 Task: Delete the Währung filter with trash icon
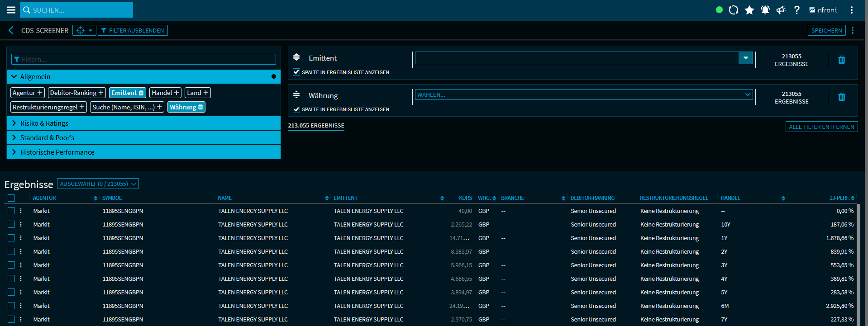coord(841,97)
